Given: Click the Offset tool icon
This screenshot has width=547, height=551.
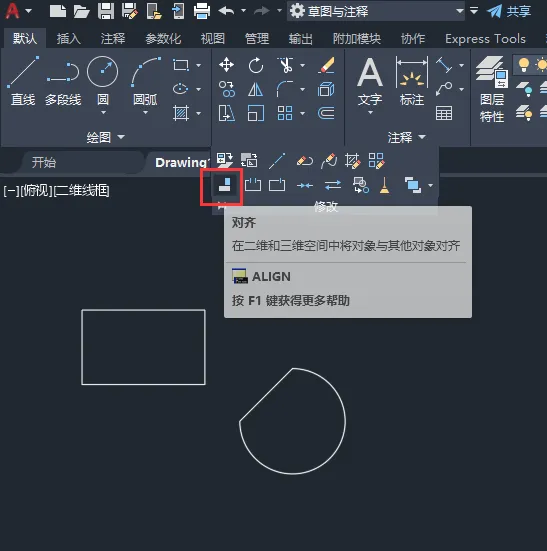Looking at the screenshot, I should pos(326,113).
